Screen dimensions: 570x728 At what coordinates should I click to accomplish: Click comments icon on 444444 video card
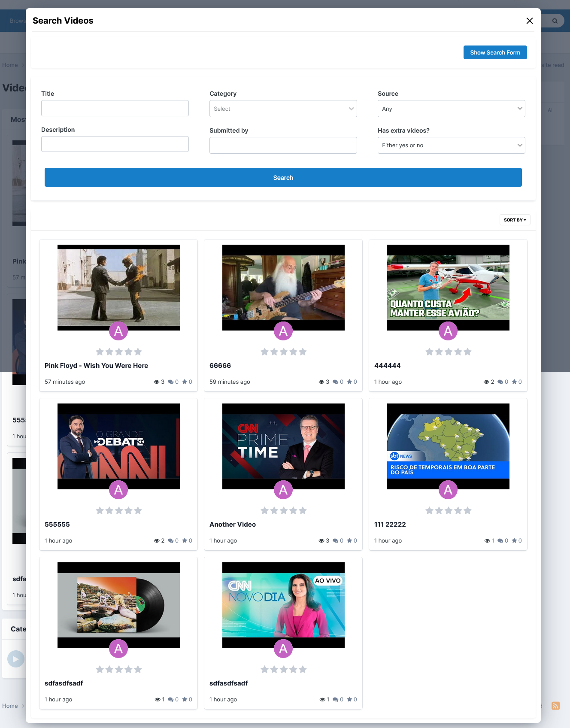(x=500, y=382)
